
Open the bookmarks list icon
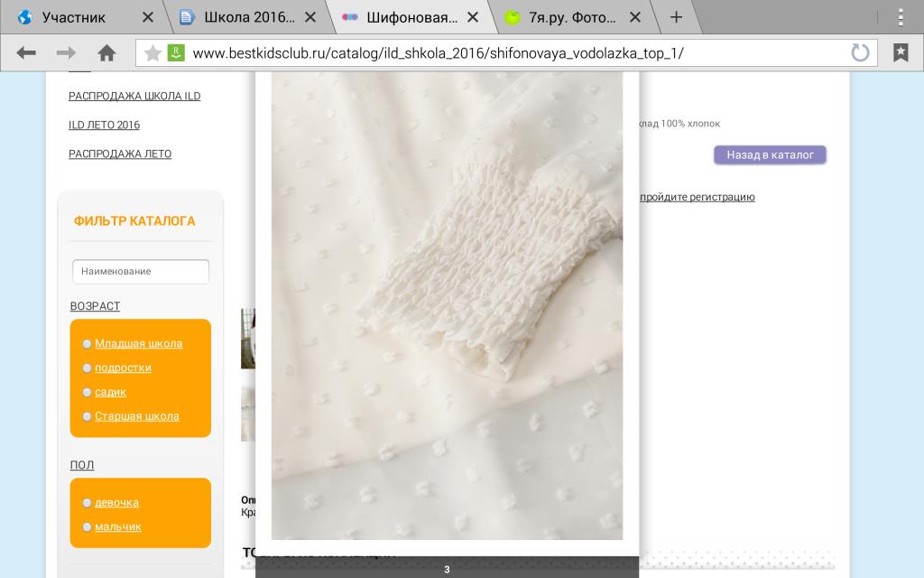(x=901, y=53)
